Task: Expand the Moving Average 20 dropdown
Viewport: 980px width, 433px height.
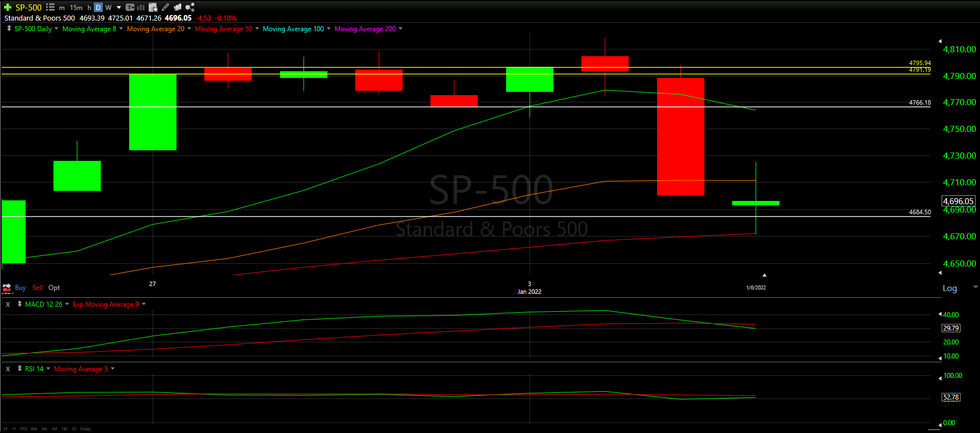Action: [x=189, y=28]
